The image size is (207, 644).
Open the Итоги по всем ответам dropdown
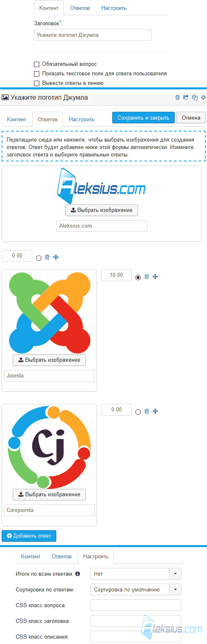(136, 574)
